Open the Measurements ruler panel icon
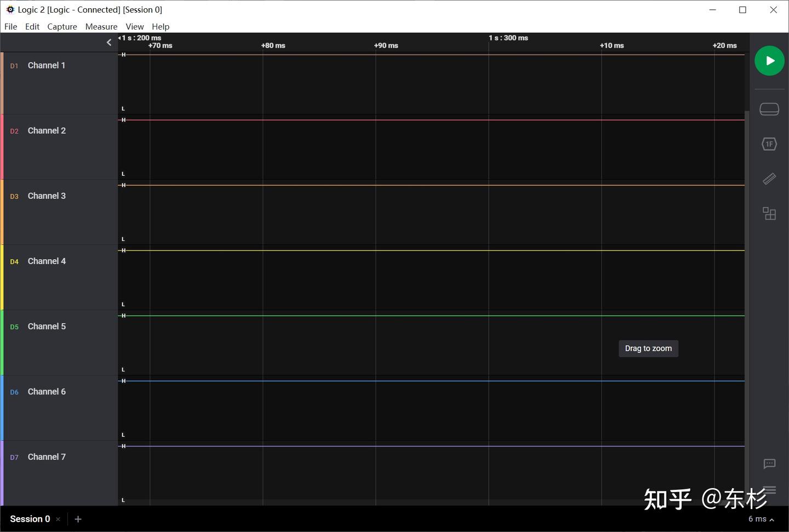789x532 pixels. [769, 179]
